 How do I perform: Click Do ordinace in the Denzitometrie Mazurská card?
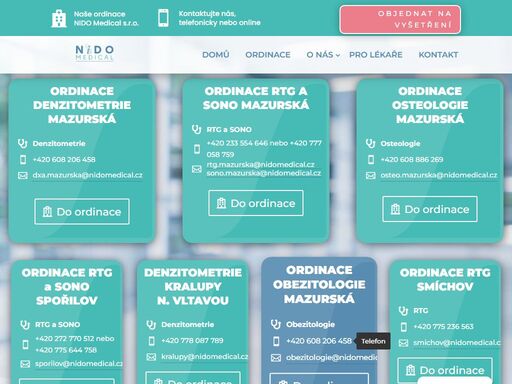coord(82,212)
